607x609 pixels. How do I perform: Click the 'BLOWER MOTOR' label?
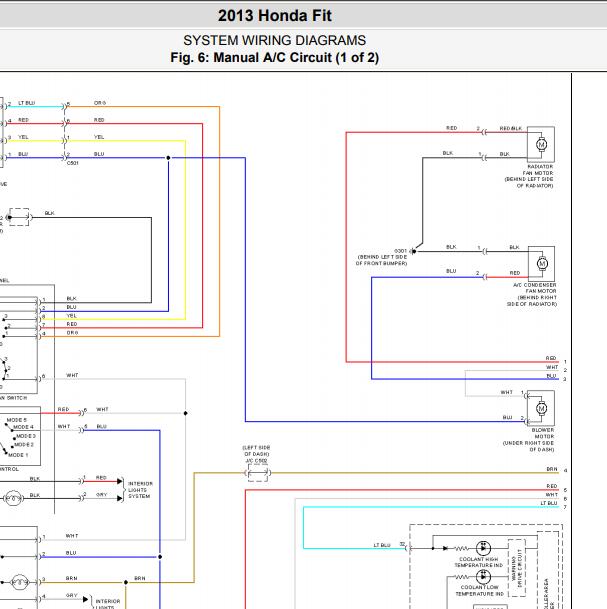[x=543, y=433]
